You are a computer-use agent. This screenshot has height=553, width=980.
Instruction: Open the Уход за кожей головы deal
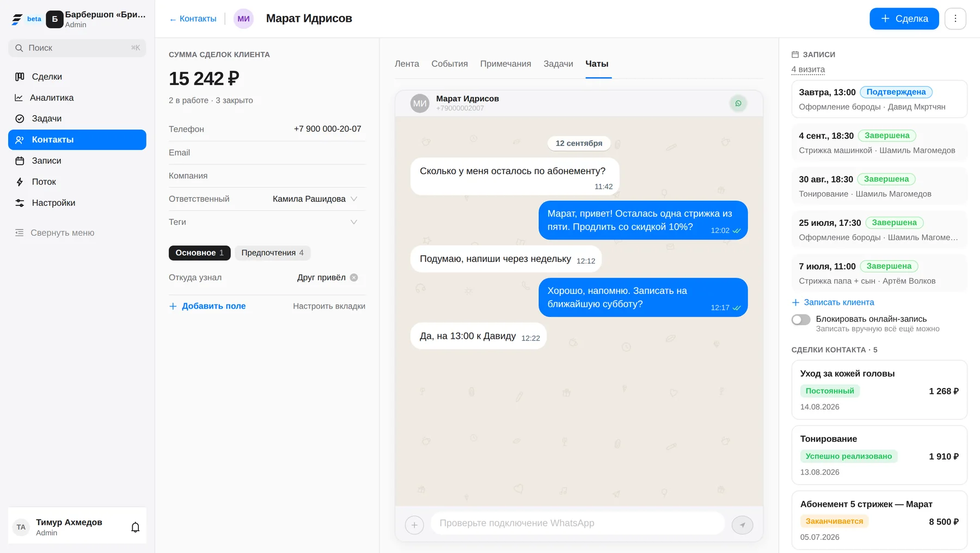click(x=879, y=390)
